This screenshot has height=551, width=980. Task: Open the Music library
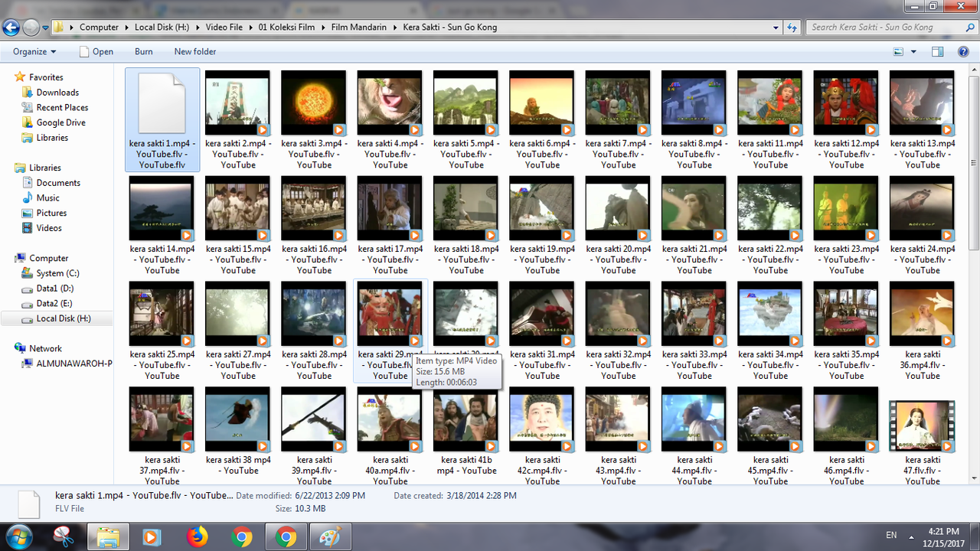coord(47,197)
